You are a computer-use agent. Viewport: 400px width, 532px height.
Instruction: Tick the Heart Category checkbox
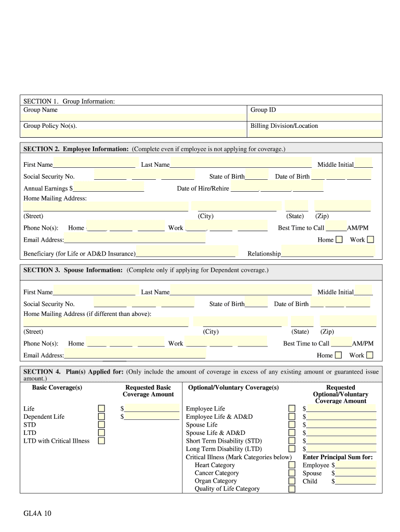click(292, 465)
